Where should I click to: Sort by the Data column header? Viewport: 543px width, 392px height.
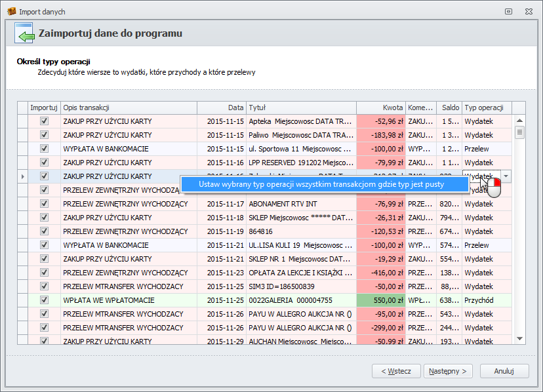coord(222,108)
